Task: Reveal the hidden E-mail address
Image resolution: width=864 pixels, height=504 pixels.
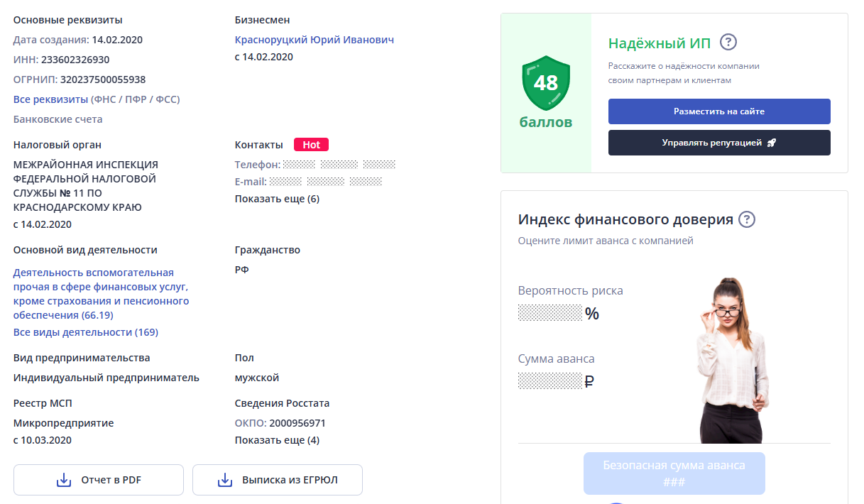Action: pos(326,182)
